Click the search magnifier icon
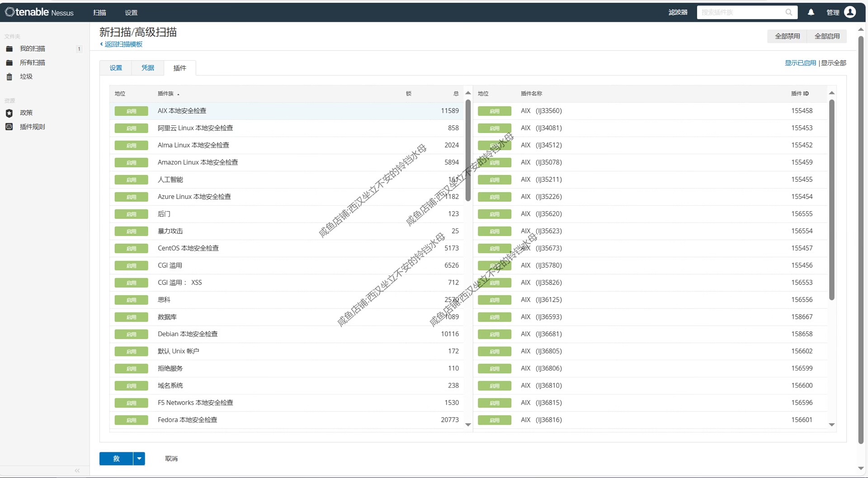Screen dimensions: 868x478 pos(789,12)
